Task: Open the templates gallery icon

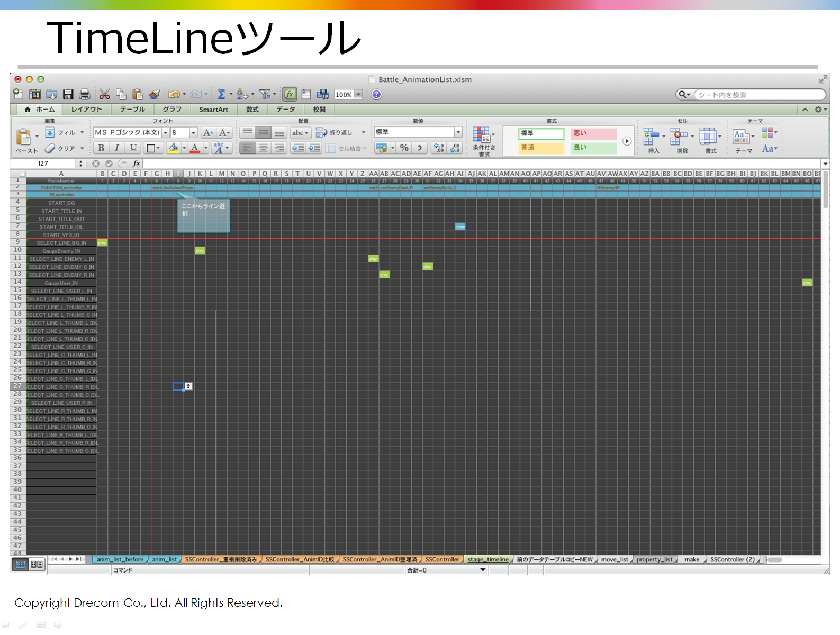Action: point(35,94)
